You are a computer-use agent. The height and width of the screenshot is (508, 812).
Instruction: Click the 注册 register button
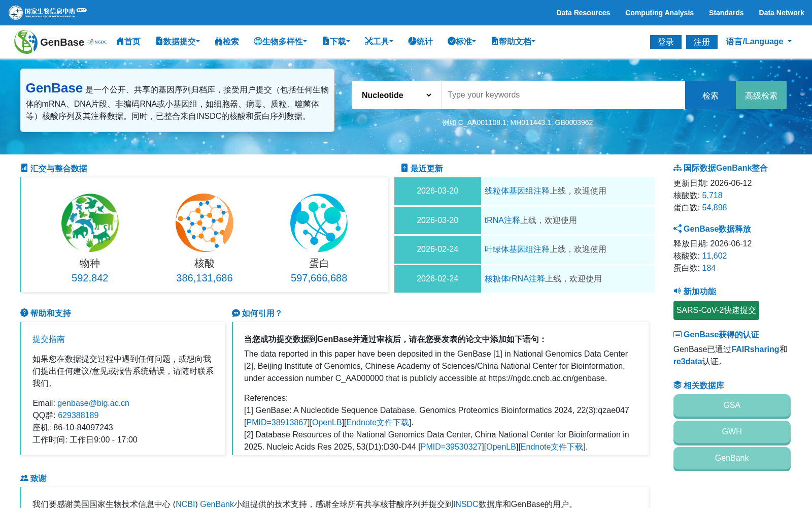[x=702, y=42]
